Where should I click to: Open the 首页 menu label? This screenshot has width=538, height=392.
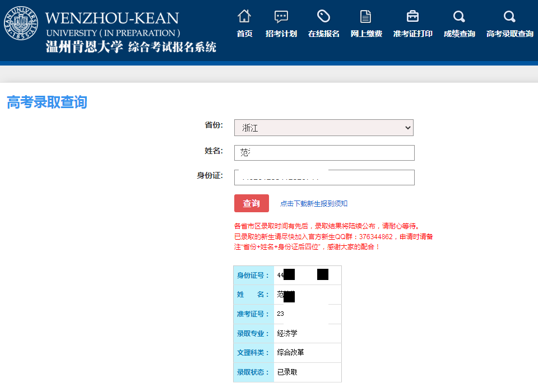click(244, 34)
